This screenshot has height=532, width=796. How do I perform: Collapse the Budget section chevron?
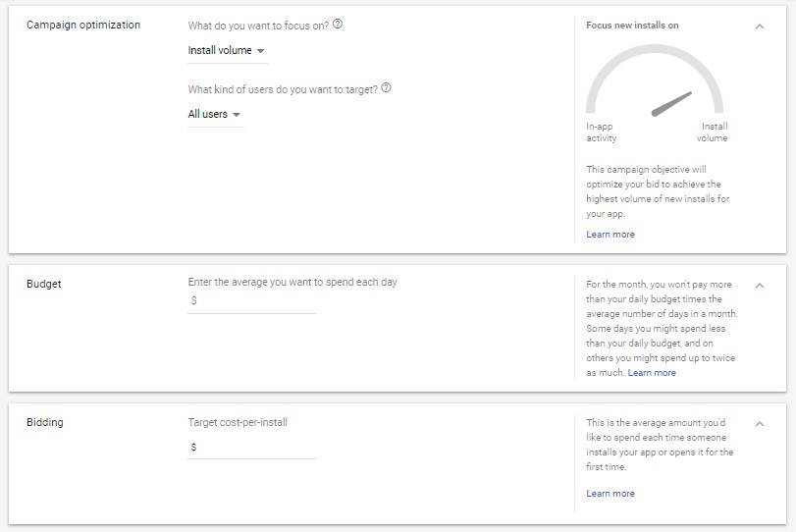[x=760, y=286]
